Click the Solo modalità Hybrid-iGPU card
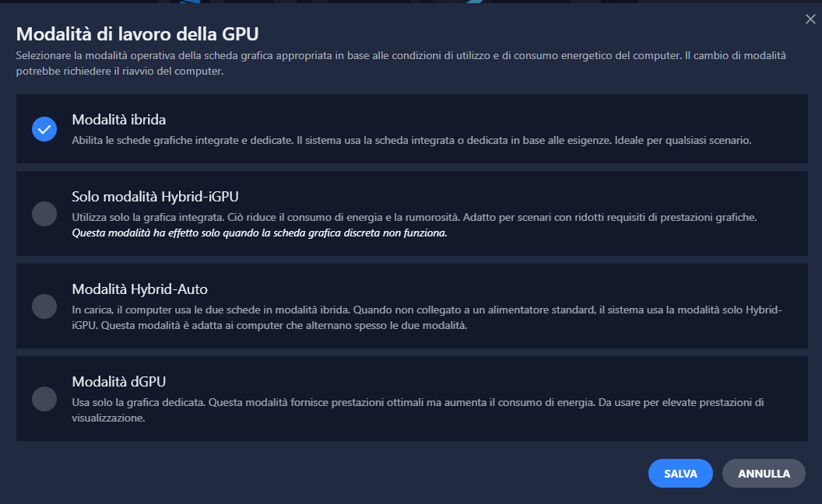Image resolution: width=822 pixels, height=504 pixels. point(411,213)
